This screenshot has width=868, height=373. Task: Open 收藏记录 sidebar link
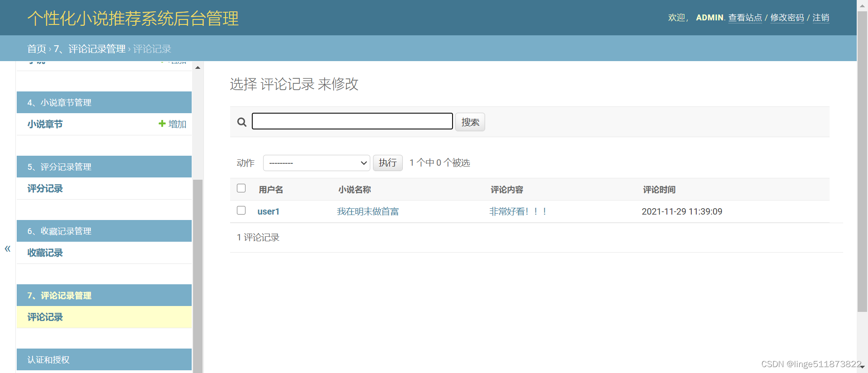click(x=45, y=253)
